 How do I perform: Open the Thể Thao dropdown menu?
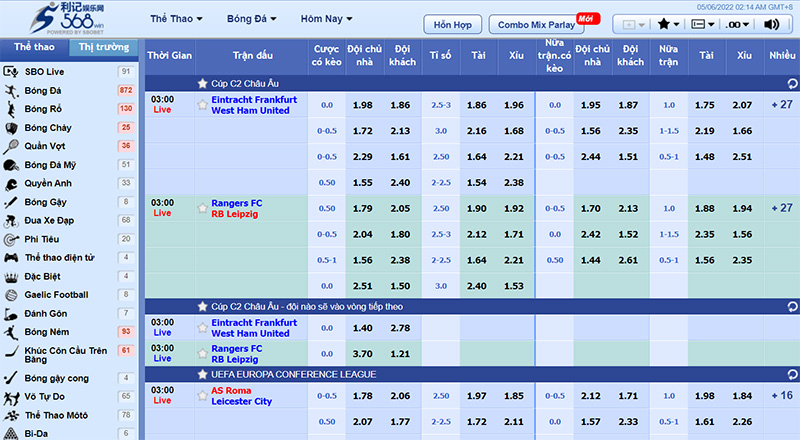(176, 19)
